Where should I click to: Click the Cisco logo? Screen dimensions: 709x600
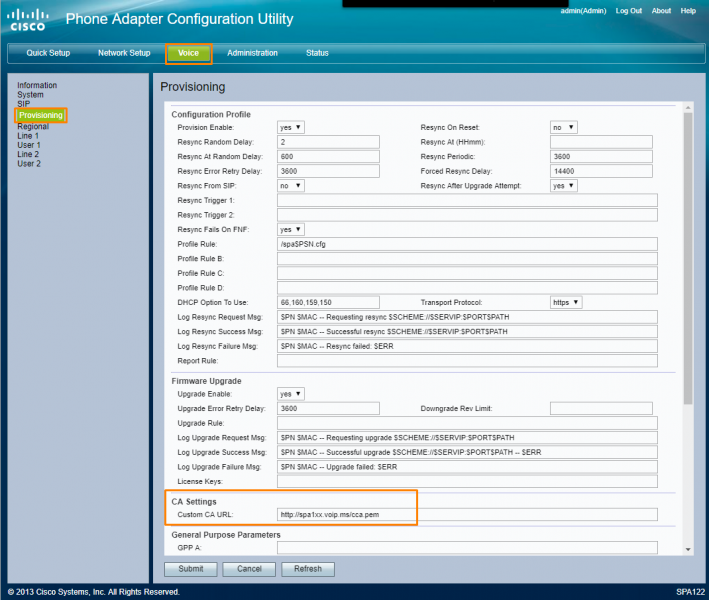tap(28, 20)
